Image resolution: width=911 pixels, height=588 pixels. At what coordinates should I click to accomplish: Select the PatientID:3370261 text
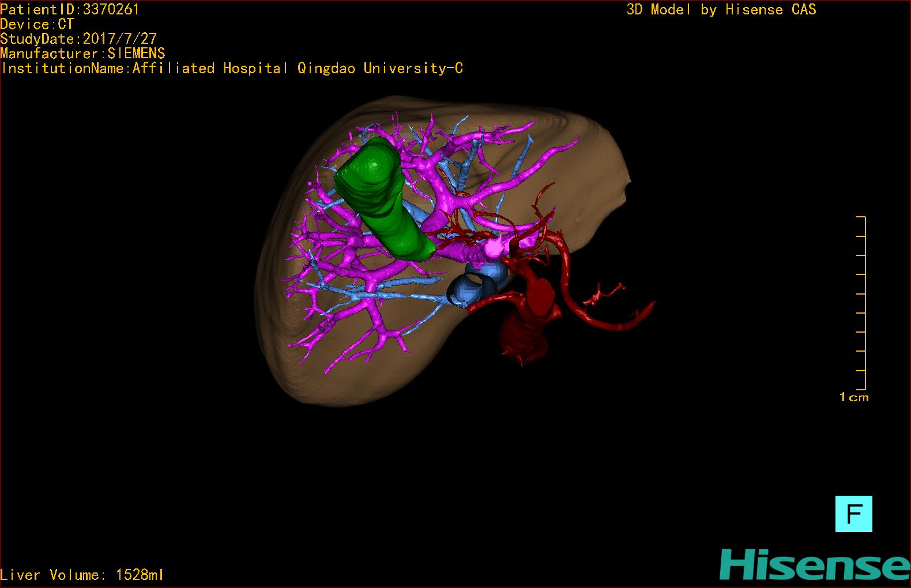70,9
